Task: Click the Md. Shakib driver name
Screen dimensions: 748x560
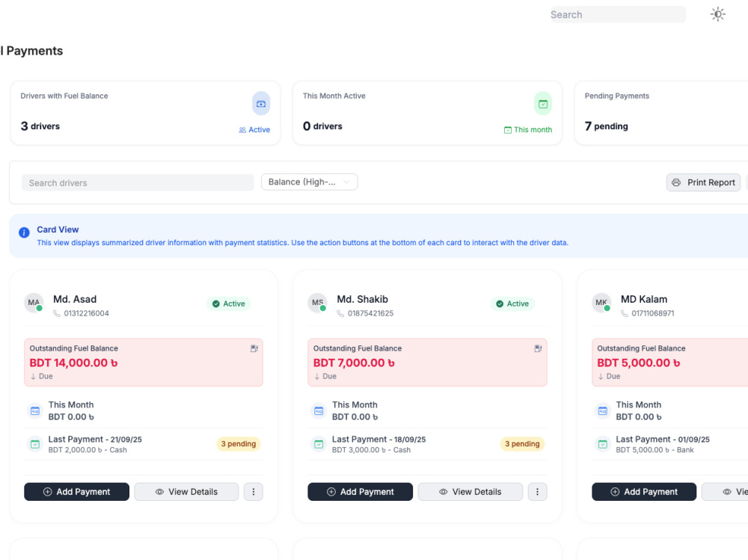Action: [x=363, y=299]
